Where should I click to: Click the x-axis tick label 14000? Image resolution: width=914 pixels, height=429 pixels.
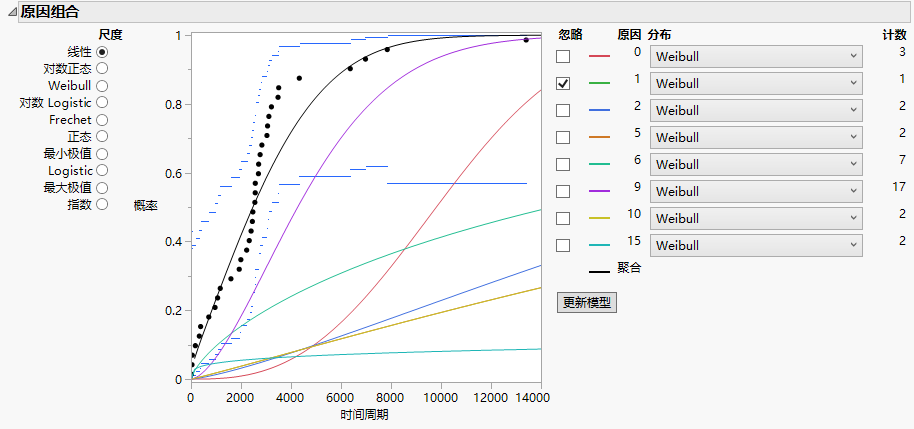point(533,398)
